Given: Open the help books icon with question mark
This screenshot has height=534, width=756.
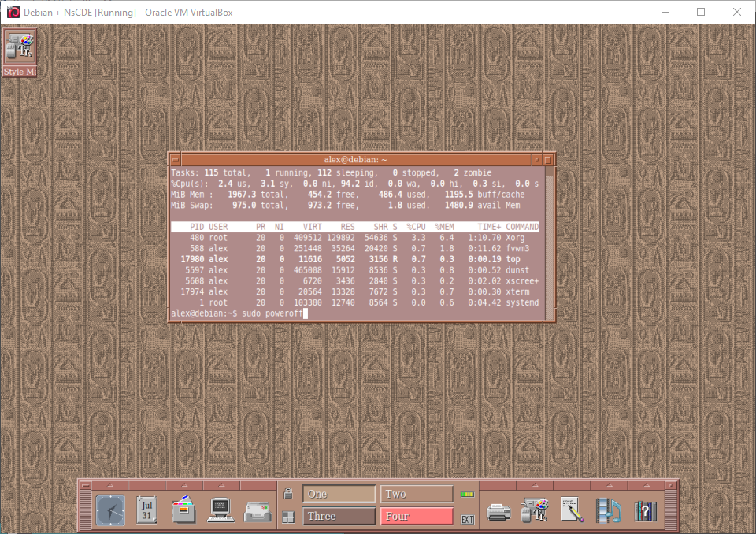Looking at the screenshot, I should (x=646, y=510).
